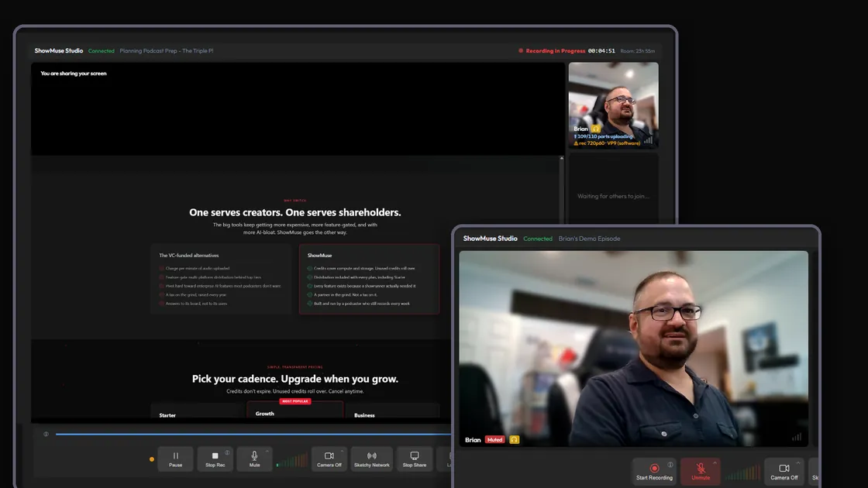
Task: Select Brian's small video thumbnail
Action: click(613, 105)
